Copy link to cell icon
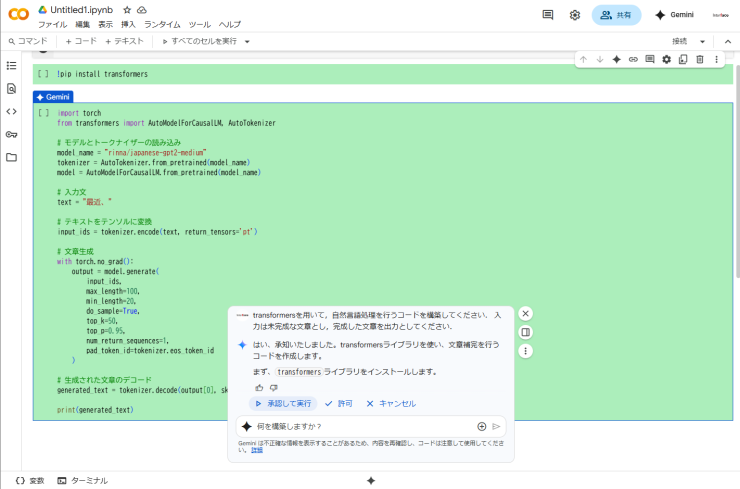Viewport: 740px width, 489px height. pyautogui.click(x=633, y=59)
